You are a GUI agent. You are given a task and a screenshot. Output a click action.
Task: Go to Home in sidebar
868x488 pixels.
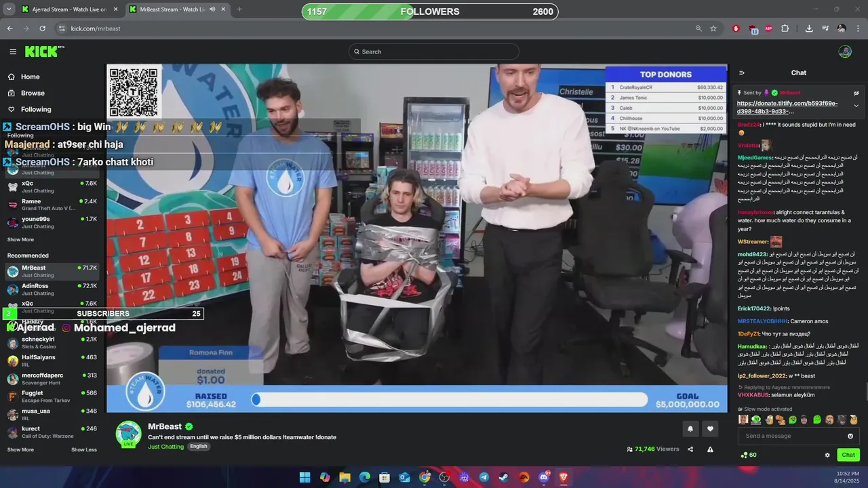(x=31, y=77)
